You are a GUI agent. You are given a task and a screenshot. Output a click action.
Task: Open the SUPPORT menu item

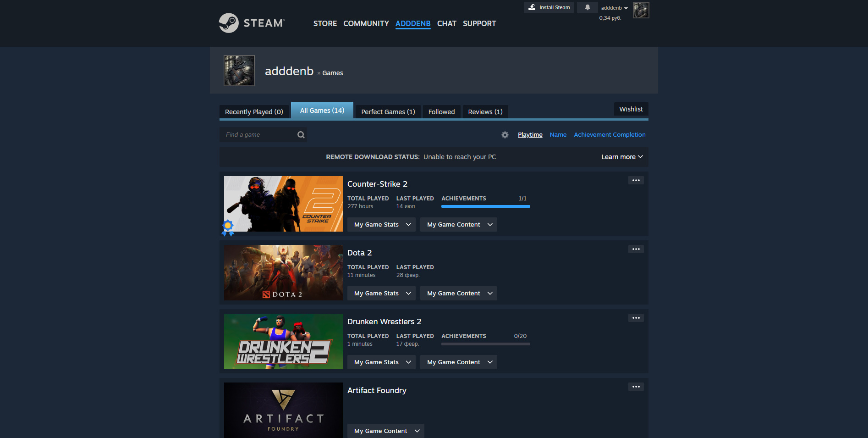pyautogui.click(x=479, y=23)
